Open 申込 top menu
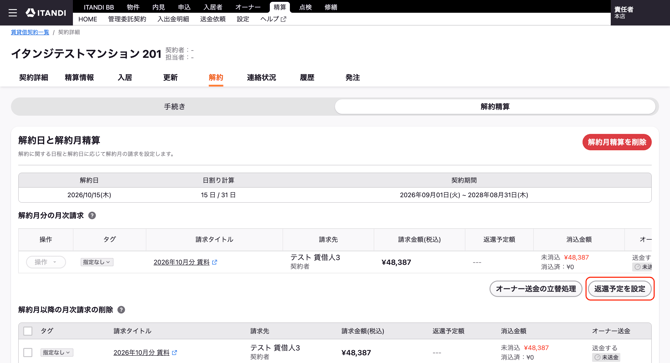Image resolution: width=670 pixels, height=363 pixels. (184, 7)
